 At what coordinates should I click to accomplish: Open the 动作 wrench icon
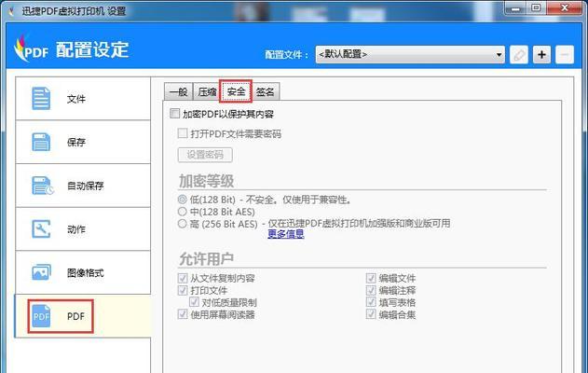point(41,228)
